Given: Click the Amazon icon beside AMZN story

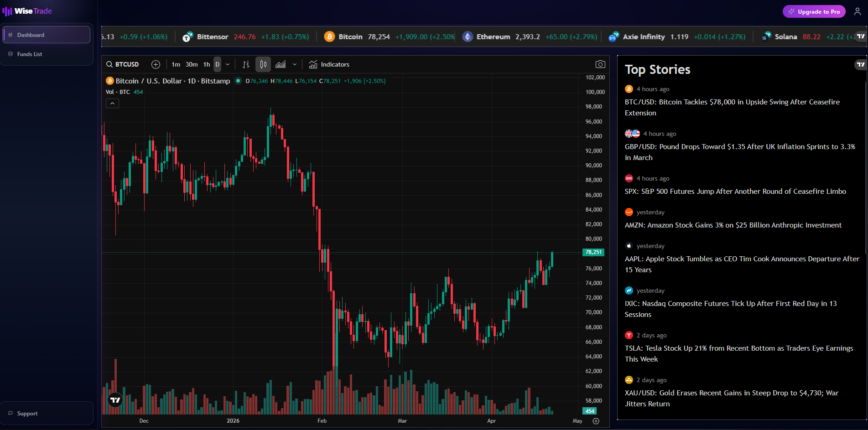Looking at the screenshot, I should pos(629,212).
